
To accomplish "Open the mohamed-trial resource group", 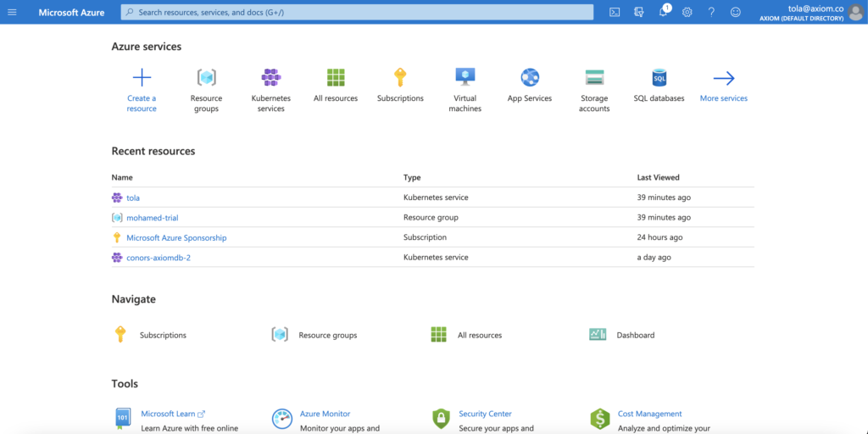I will [x=153, y=218].
